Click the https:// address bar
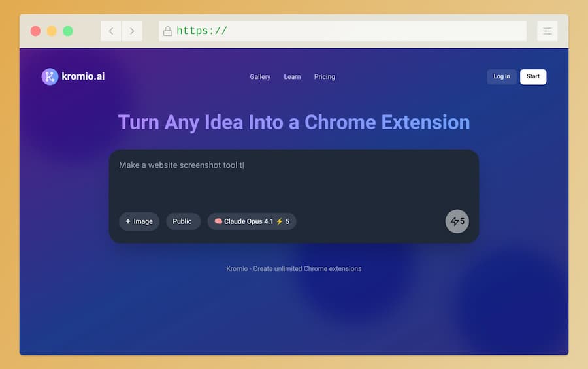The image size is (588, 369). click(x=343, y=31)
